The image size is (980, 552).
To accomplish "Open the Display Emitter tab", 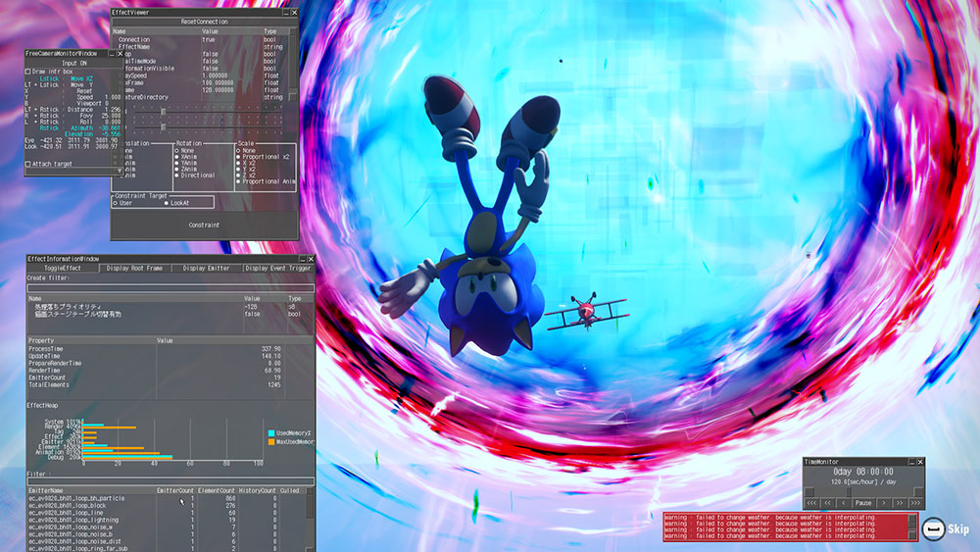I will (204, 268).
